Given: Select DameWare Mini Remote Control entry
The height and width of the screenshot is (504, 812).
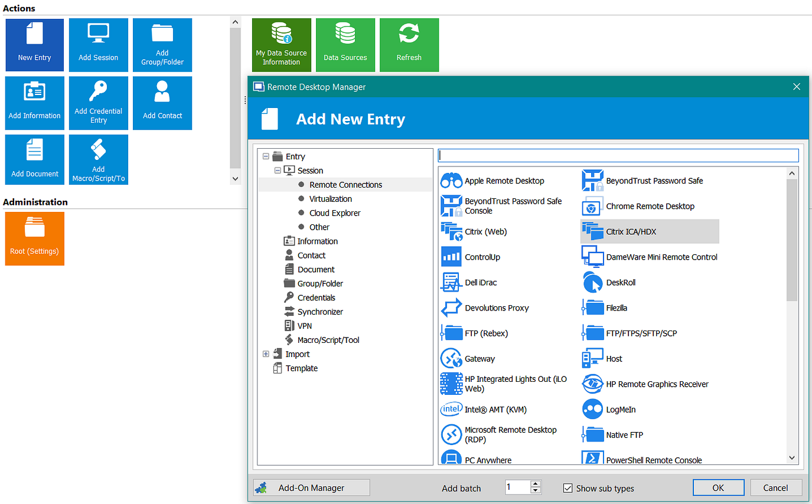Looking at the screenshot, I should pyautogui.click(x=650, y=257).
